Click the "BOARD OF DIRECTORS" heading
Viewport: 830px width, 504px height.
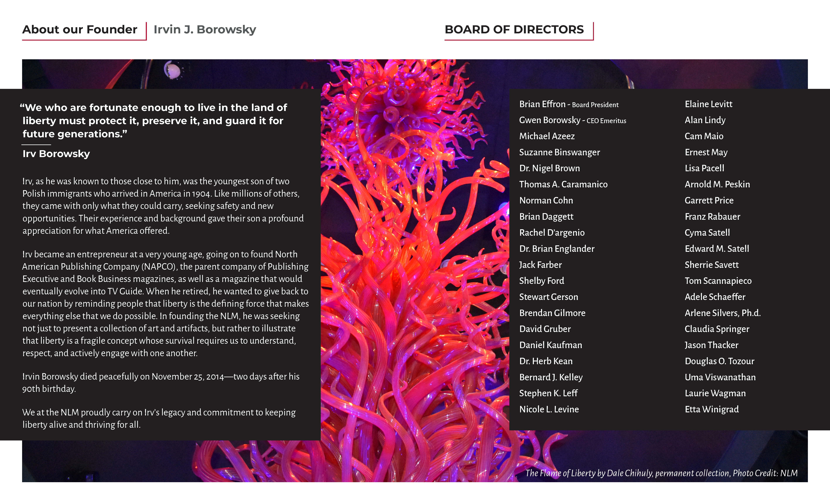point(514,30)
